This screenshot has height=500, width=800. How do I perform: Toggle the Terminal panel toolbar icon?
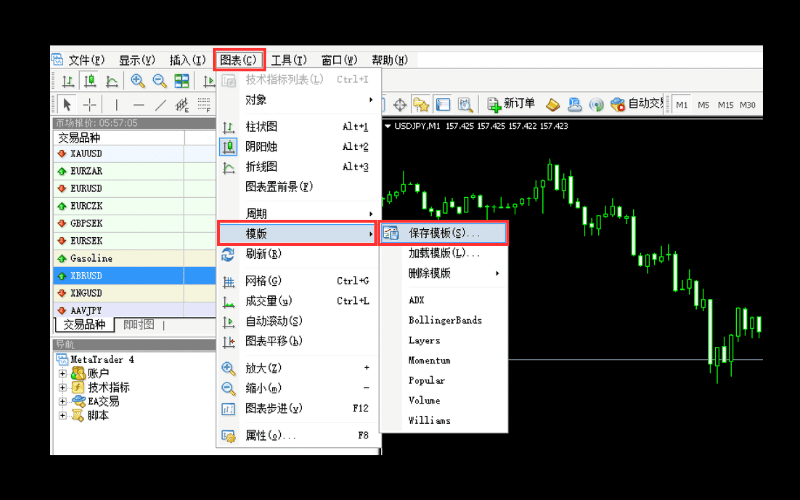pyautogui.click(x=442, y=105)
